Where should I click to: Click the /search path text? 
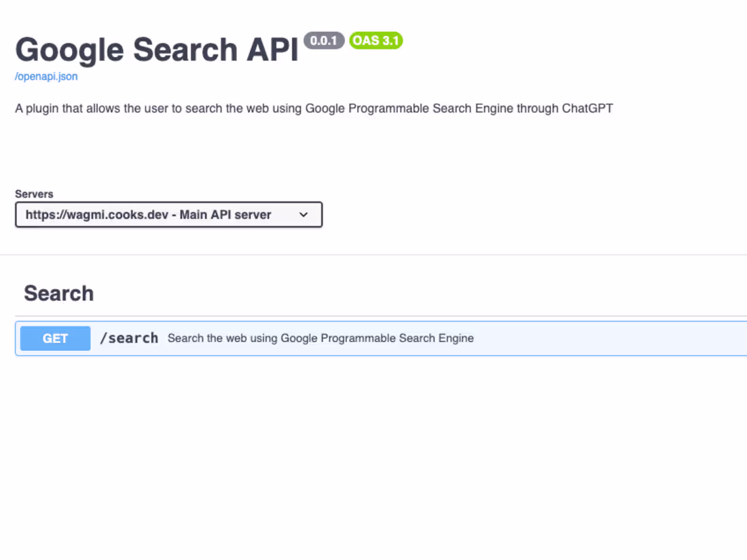[x=129, y=337]
